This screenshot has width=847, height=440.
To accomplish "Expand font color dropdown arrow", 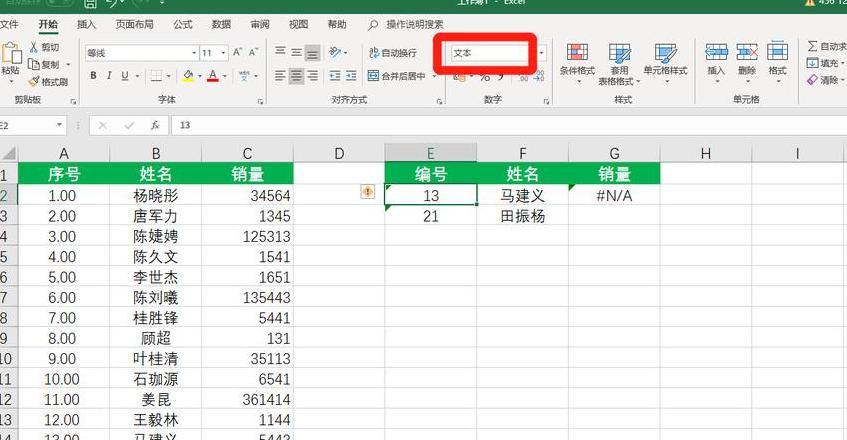I will pos(225,76).
